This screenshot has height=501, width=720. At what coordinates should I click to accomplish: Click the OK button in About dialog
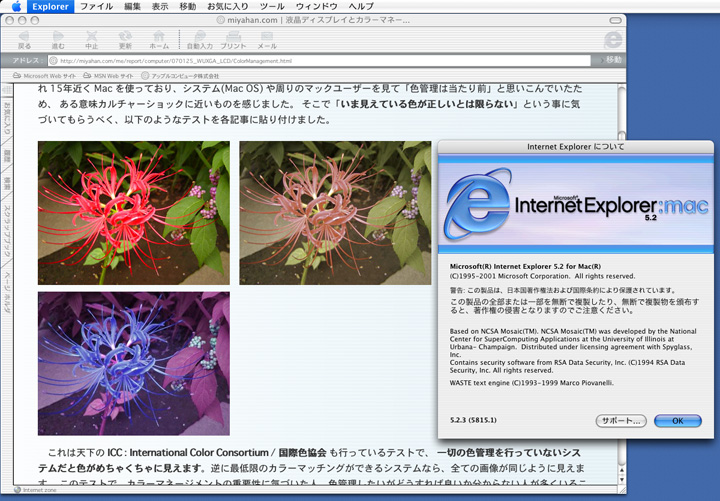(677, 420)
